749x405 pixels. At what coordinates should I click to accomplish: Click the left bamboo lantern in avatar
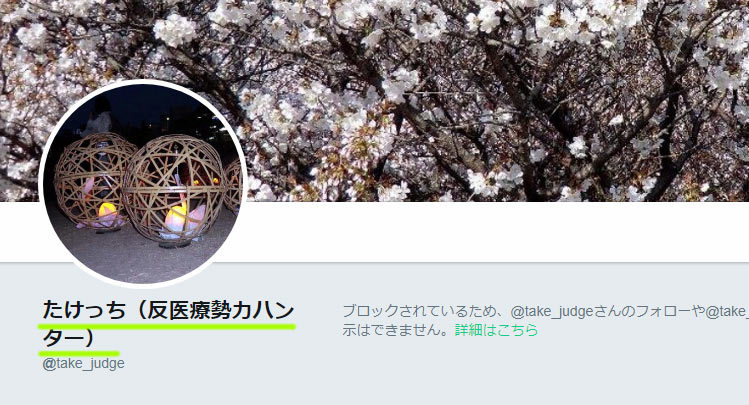91,181
